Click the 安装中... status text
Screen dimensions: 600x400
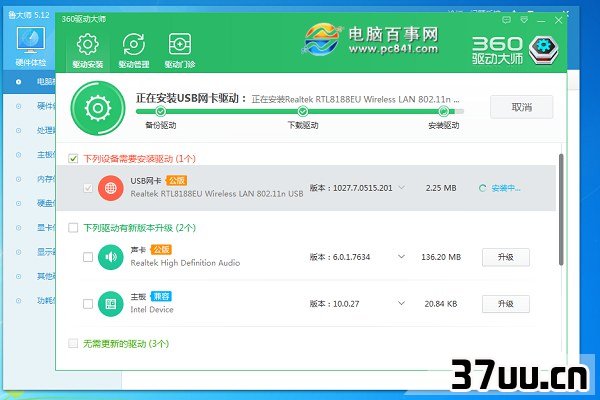pyautogui.click(x=505, y=188)
